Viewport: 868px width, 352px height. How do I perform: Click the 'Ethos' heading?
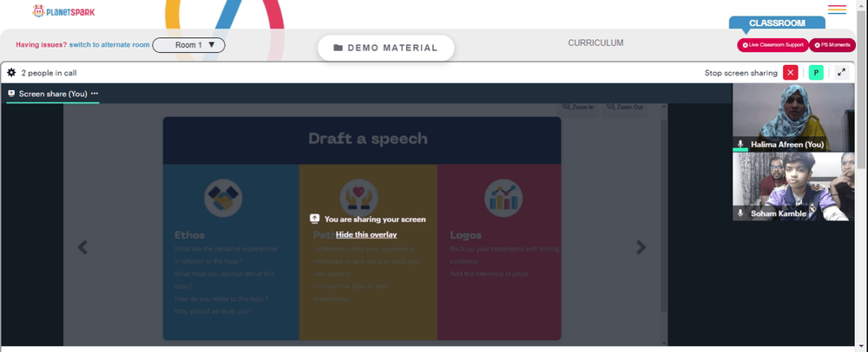[x=190, y=235]
